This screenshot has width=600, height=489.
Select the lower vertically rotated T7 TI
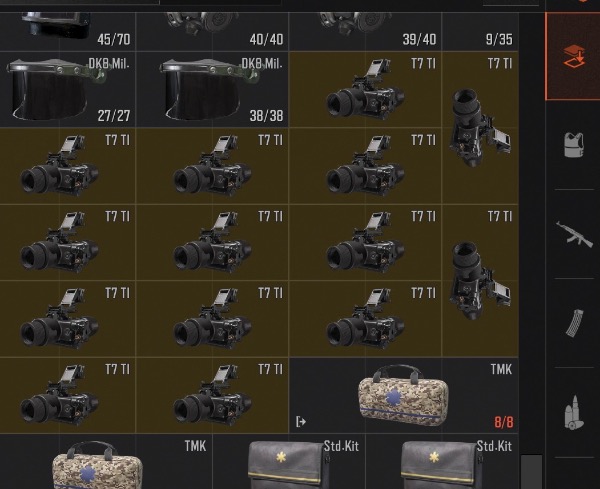[x=480, y=280]
